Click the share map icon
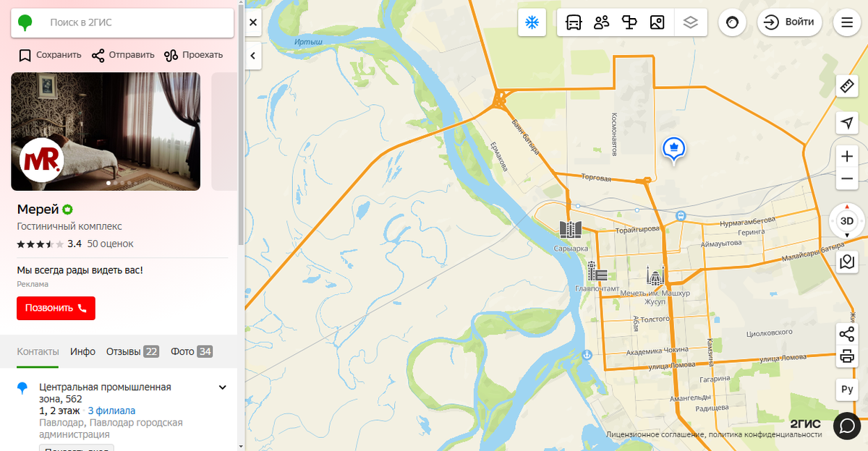Viewport: 868px width, 451px height. pos(847,333)
